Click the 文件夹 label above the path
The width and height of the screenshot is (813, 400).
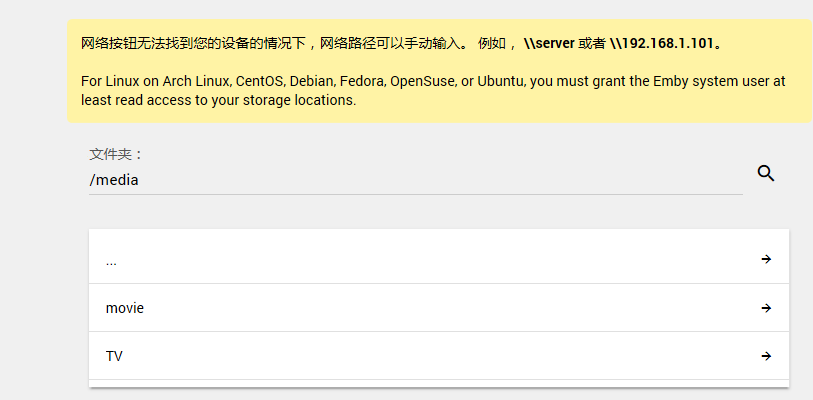(x=116, y=154)
